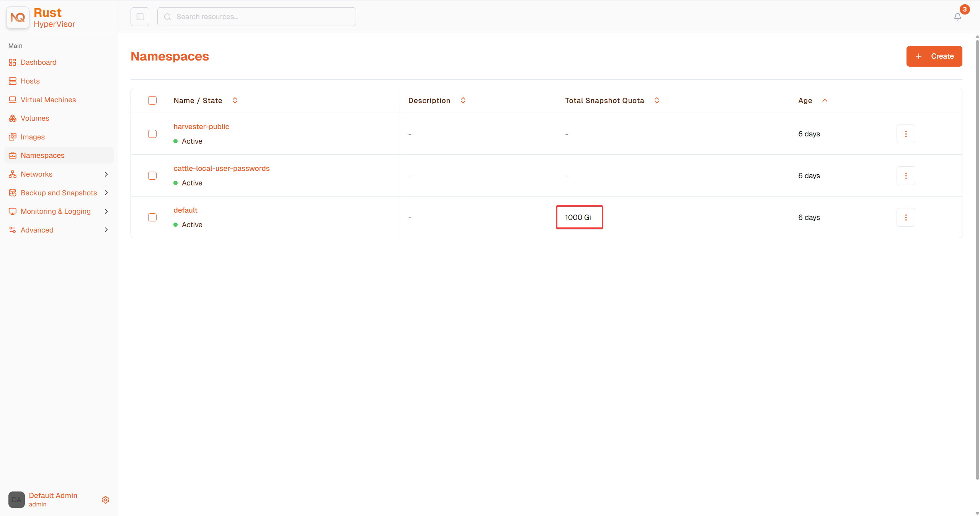Click the DA user avatar

pyautogui.click(x=16, y=500)
